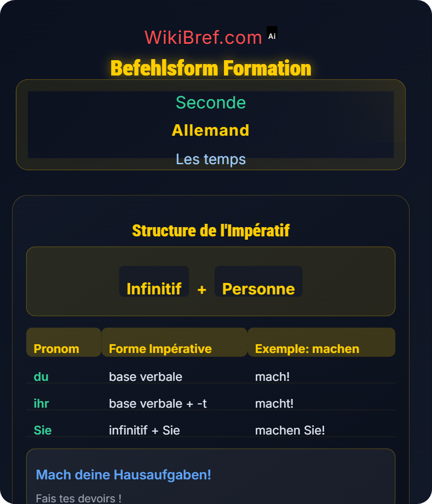Viewport: 432px width, 504px height.
Task: Click the Pronom column header
Action: 56,349
